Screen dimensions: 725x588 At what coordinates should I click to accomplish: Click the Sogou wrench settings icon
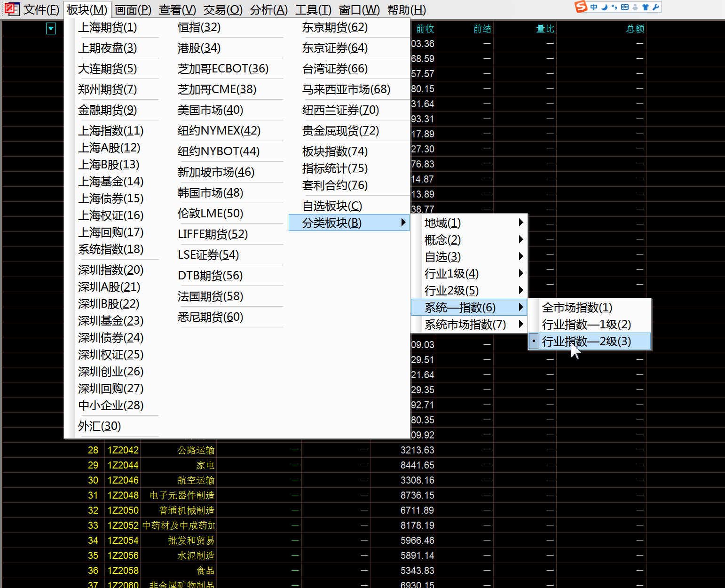point(656,7)
